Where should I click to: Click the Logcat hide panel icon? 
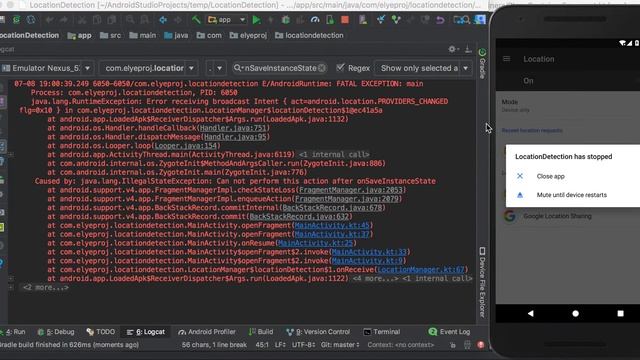point(468,49)
